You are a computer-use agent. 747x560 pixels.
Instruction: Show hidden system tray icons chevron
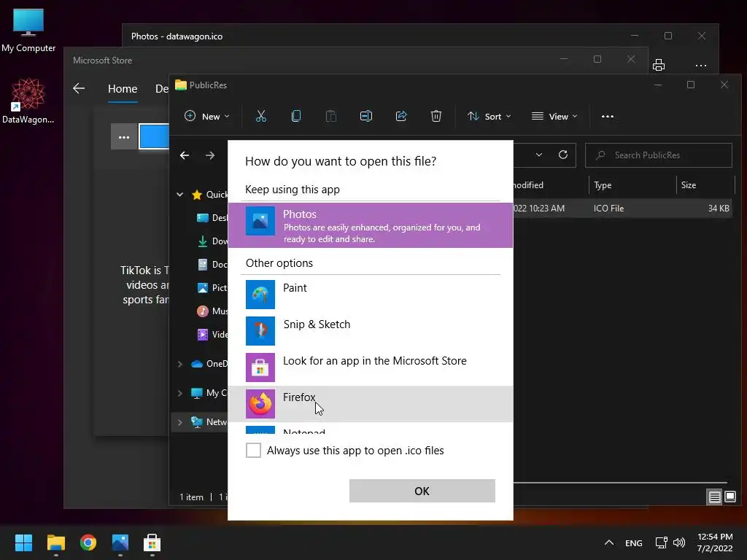tap(609, 542)
